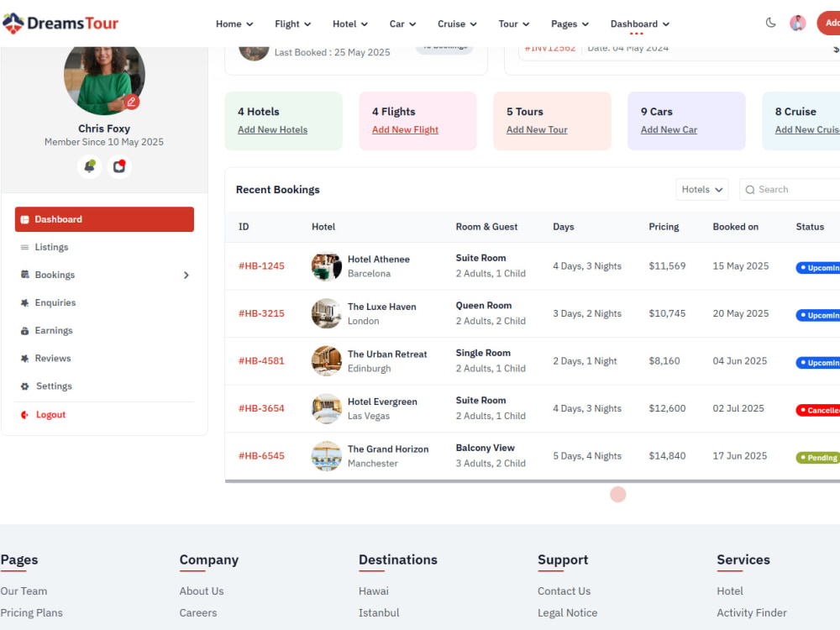Click the Enquiries sidebar icon

(x=24, y=302)
